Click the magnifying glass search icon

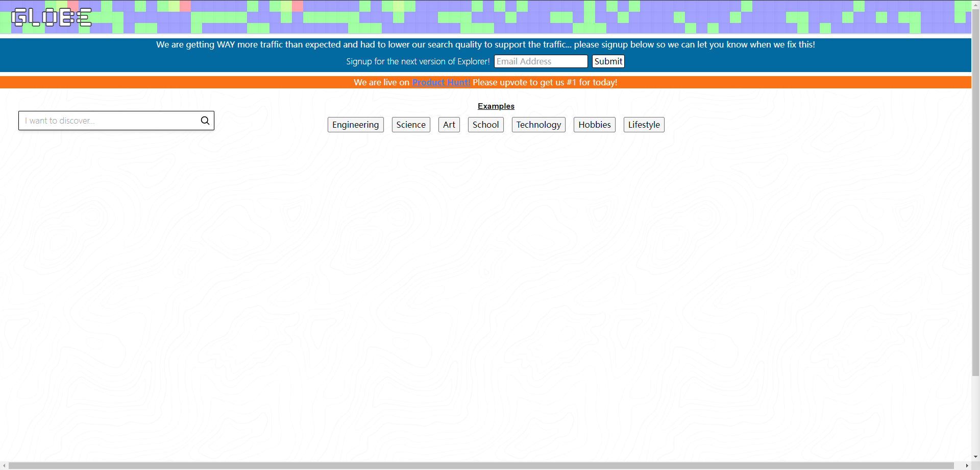pyautogui.click(x=205, y=121)
